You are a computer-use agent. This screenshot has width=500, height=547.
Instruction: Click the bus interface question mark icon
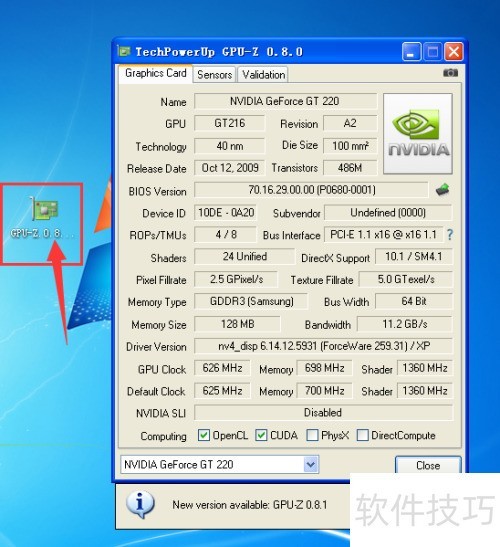450,234
